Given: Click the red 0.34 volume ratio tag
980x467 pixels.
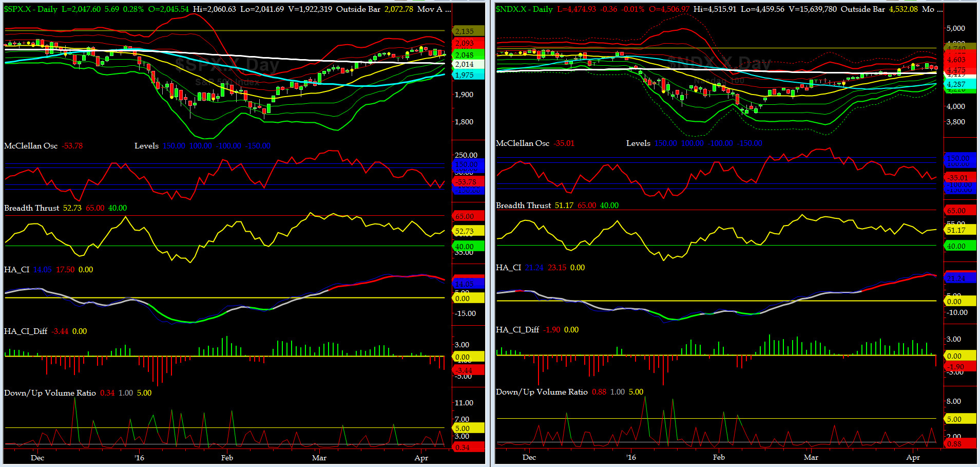Looking at the screenshot, I should (x=468, y=447).
